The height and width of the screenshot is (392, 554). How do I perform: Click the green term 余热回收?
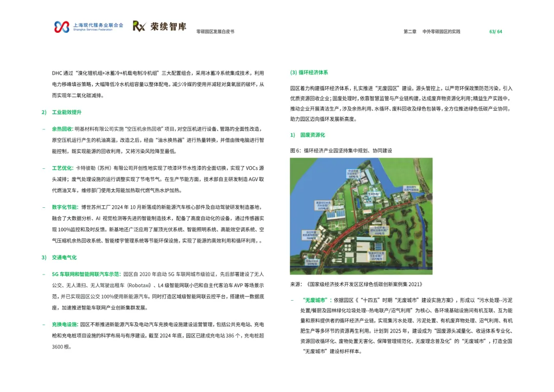[x=63, y=129]
